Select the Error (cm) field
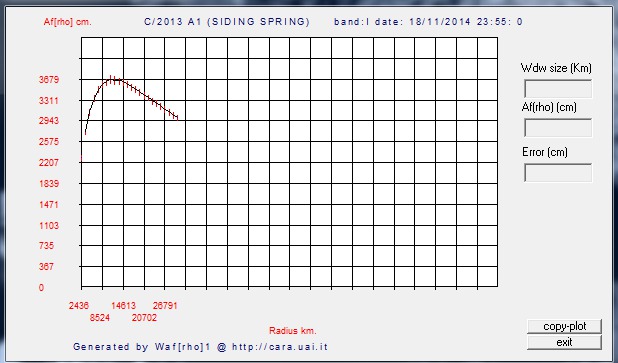 click(558, 173)
